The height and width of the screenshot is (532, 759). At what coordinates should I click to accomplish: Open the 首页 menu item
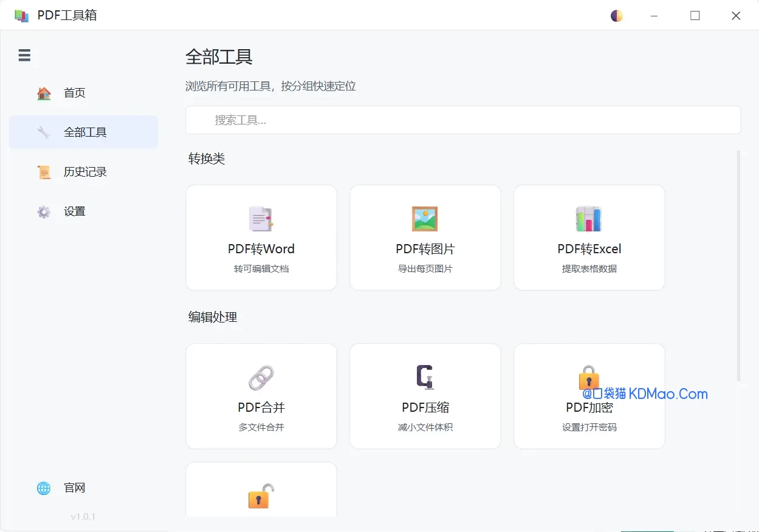pos(83,93)
